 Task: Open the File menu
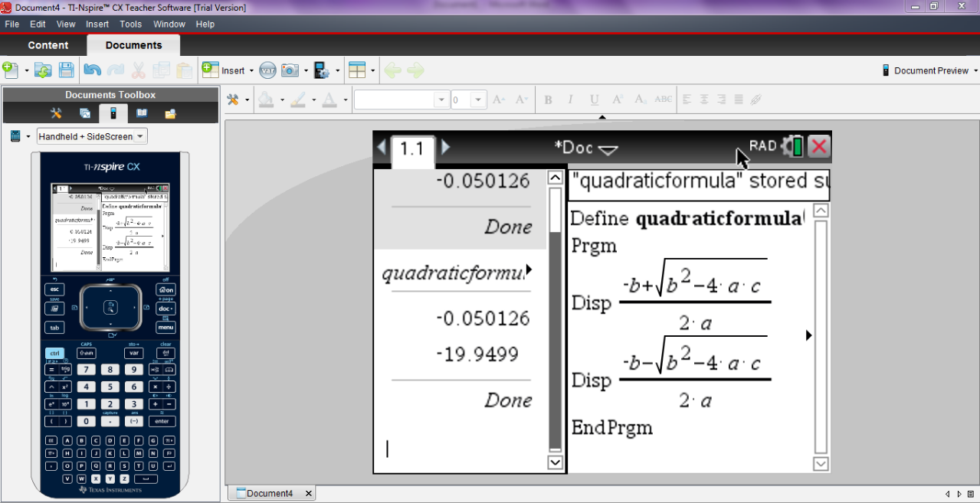(12, 24)
